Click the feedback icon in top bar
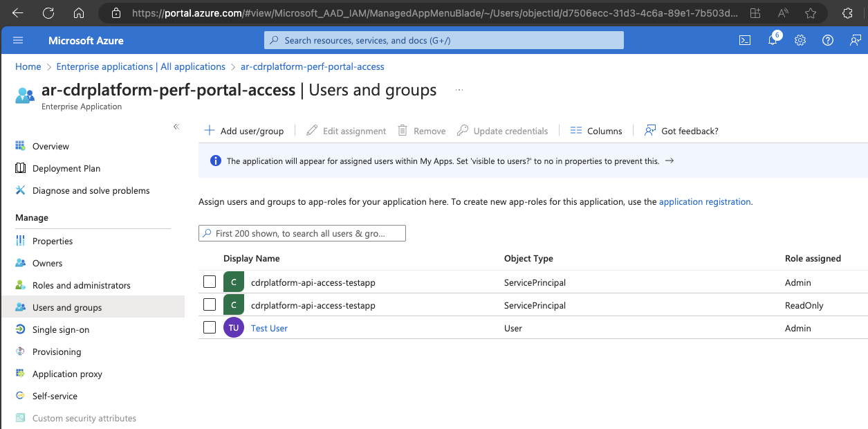 tap(855, 41)
